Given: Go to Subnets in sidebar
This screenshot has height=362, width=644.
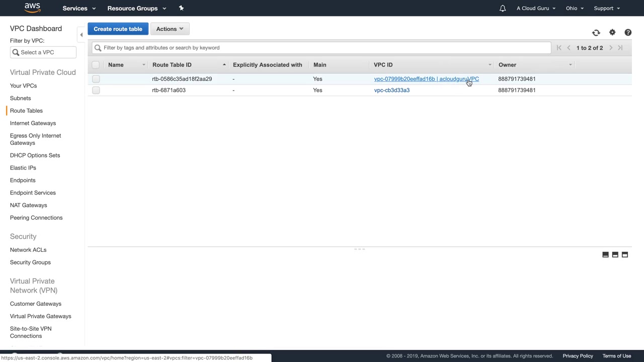Looking at the screenshot, I should tap(20, 98).
